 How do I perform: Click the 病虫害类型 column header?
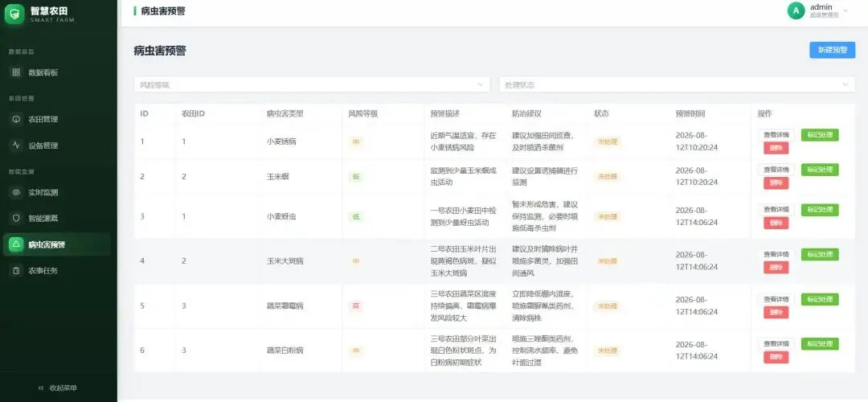point(285,113)
